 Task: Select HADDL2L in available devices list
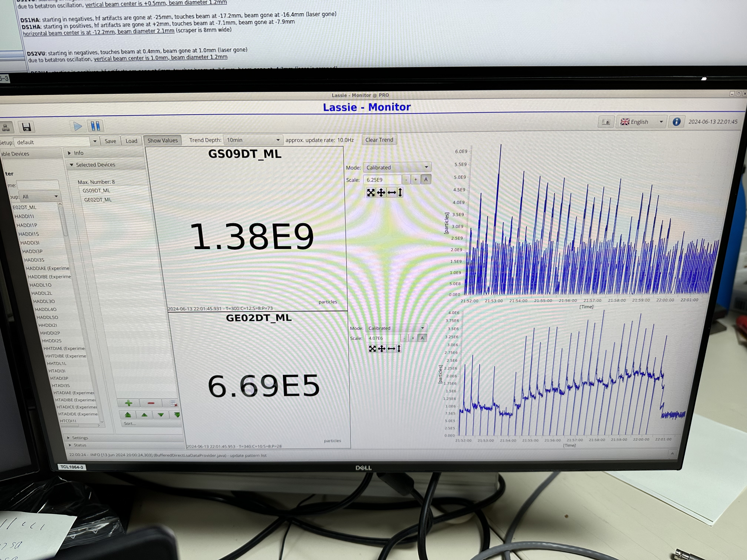(42, 293)
